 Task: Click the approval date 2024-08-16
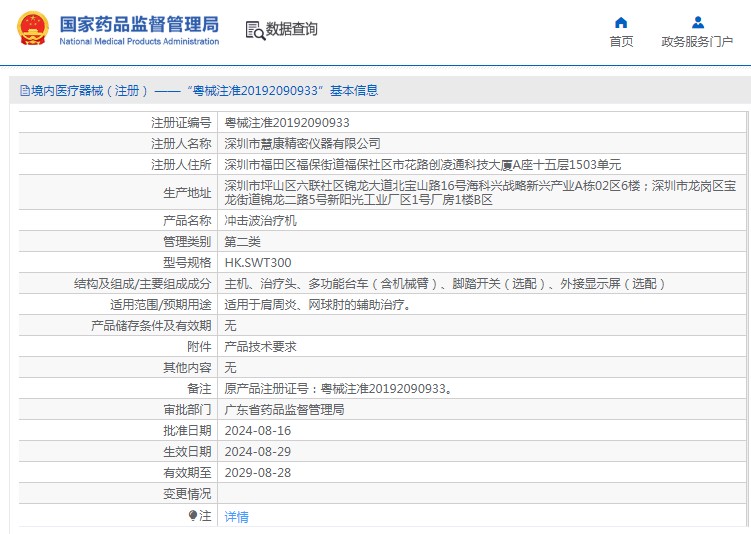[258, 431]
